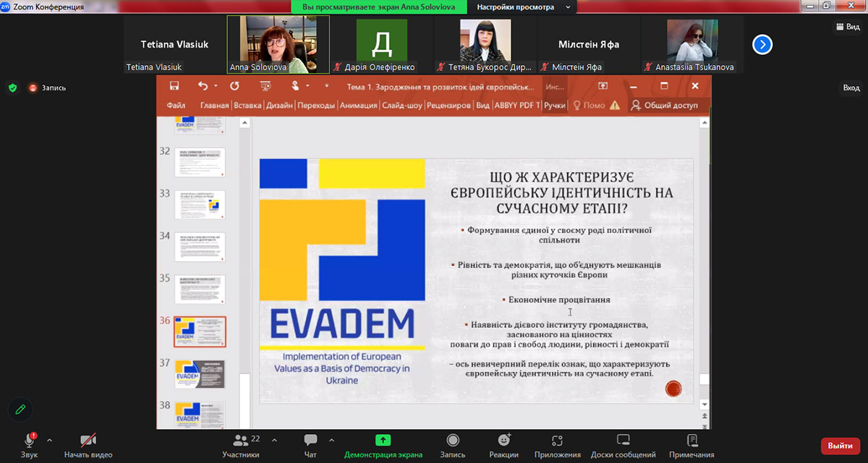Click the green annotation pencil icon
The width and height of the screenshot is (868, 463).
pyautogui.click(x=20, y=409)
